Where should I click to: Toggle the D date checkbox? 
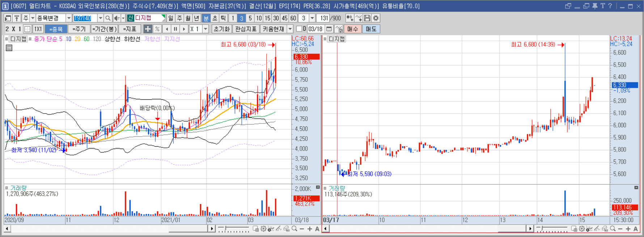pos(299,29)
